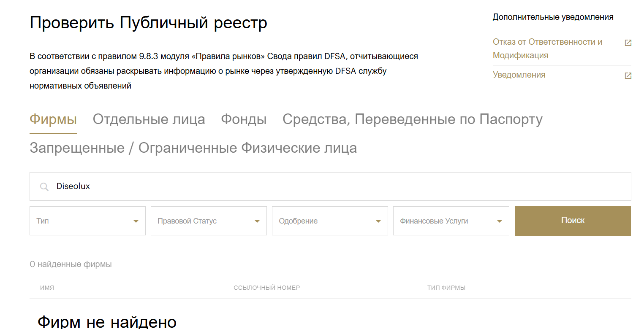Open external link icon beside Уведомления
The width and height of the screenshot is (644, 329).
point(628,76)
